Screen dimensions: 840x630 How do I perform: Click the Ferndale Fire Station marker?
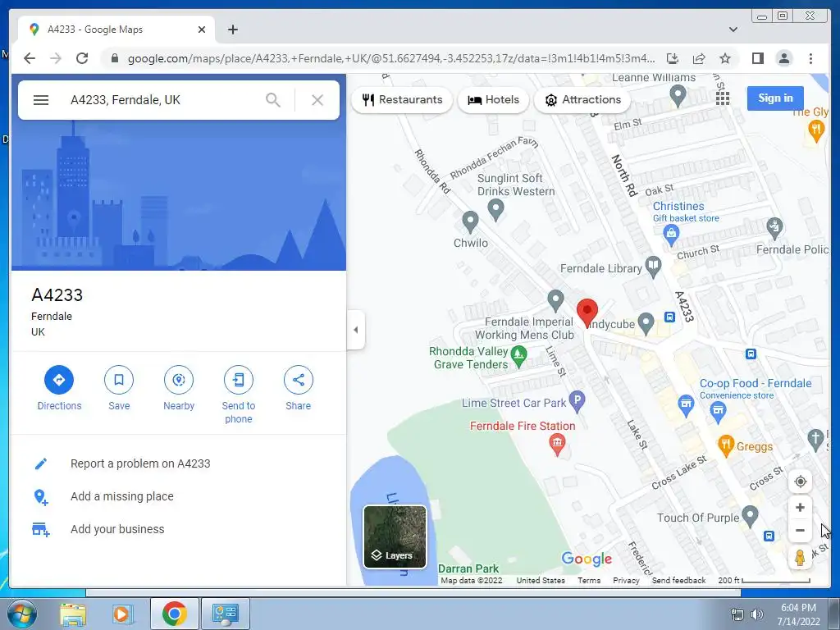click(x=557, y=444)
